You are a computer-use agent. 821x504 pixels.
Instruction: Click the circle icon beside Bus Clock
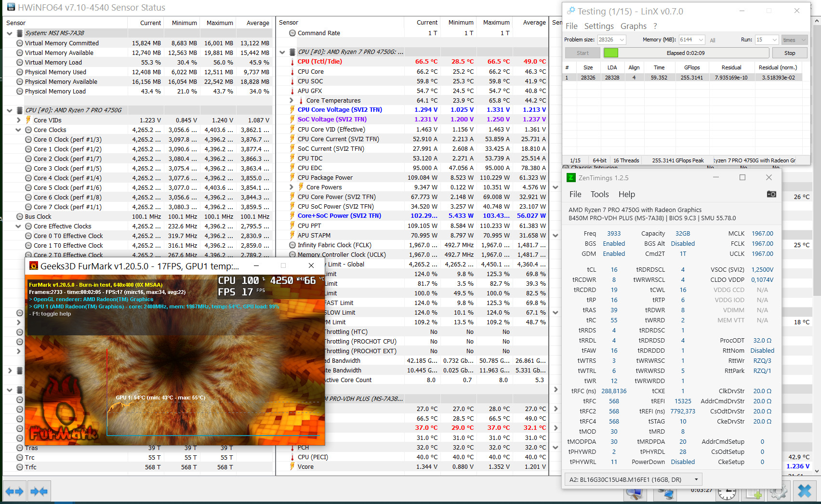click(x=20, y=216)
